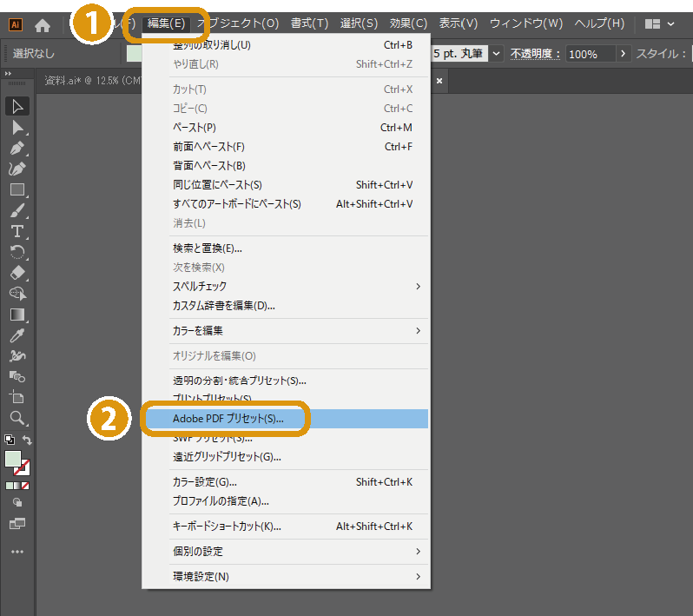Viewport: 693px width, 616px height.
Task: Go to Home screen icon
Action: point(43,26)
